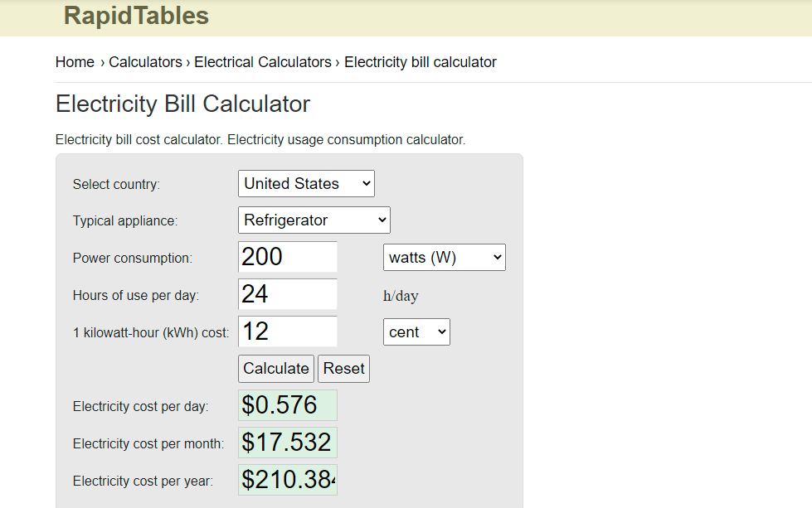Screen dimensions: 812x508
Task: Click the Electricity Bill Calculator page heading
Action: pyautogui.click(x=182, y=104)
